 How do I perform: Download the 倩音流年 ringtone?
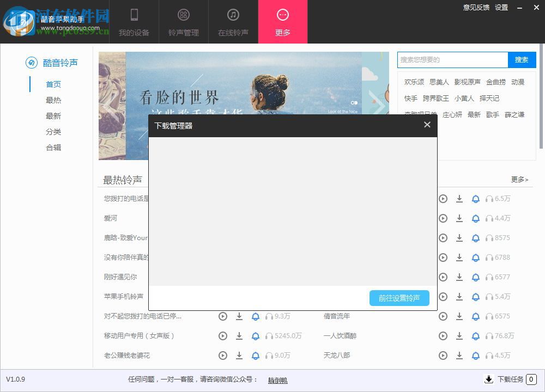click(x=459, y=316)
